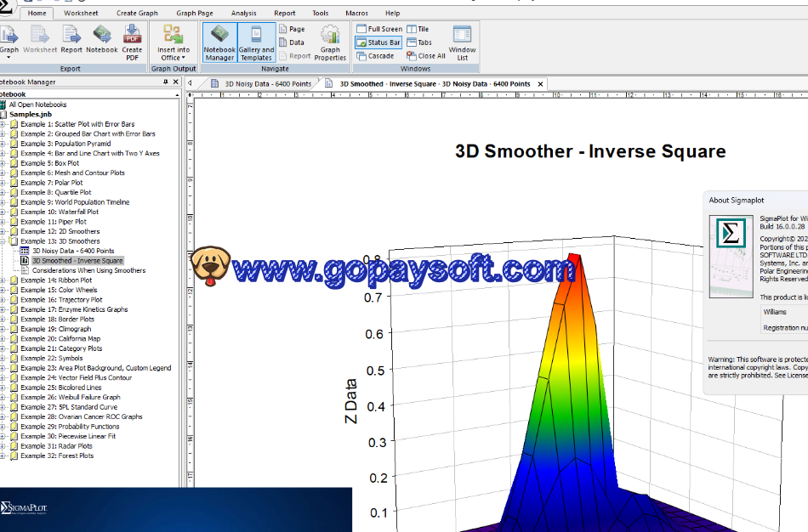Open the Analysis ribbon tab
The image size is (808, 532).
(244, 13)
